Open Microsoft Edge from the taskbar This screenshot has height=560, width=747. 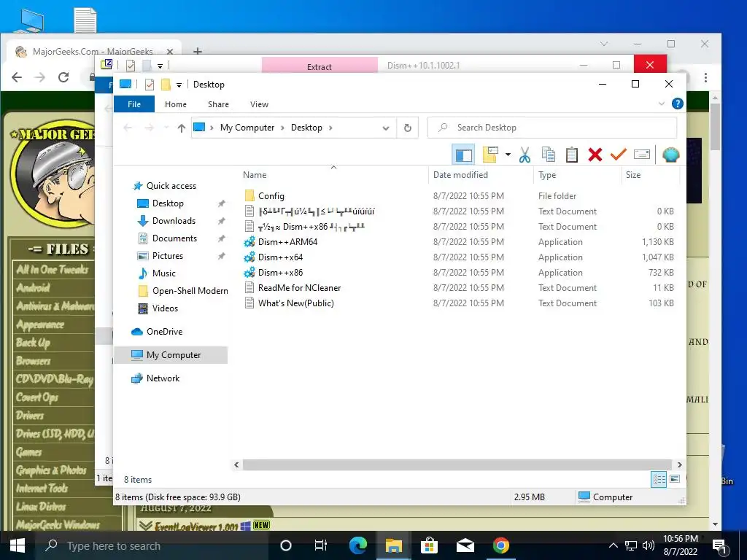(357, 545)
